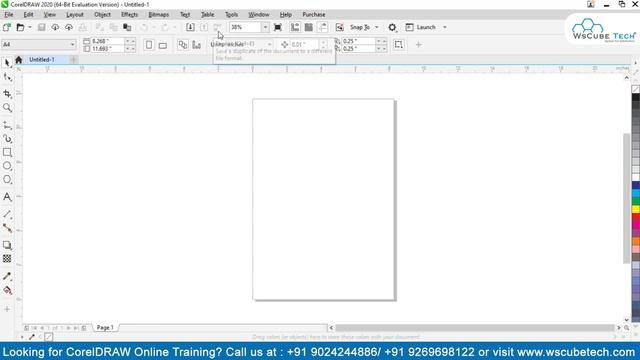This screenshot has width=640, height=360.
Task: Select the Zoom magnifier tool
Action: click(x=7, y=108)
